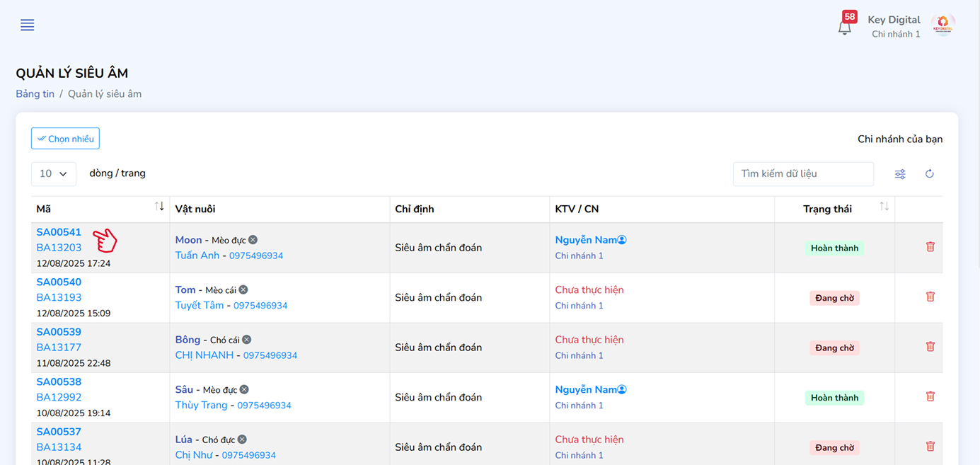Open the notifications bell with 58 badge
Screen dimensions: 980x465
tap(844, 28)
